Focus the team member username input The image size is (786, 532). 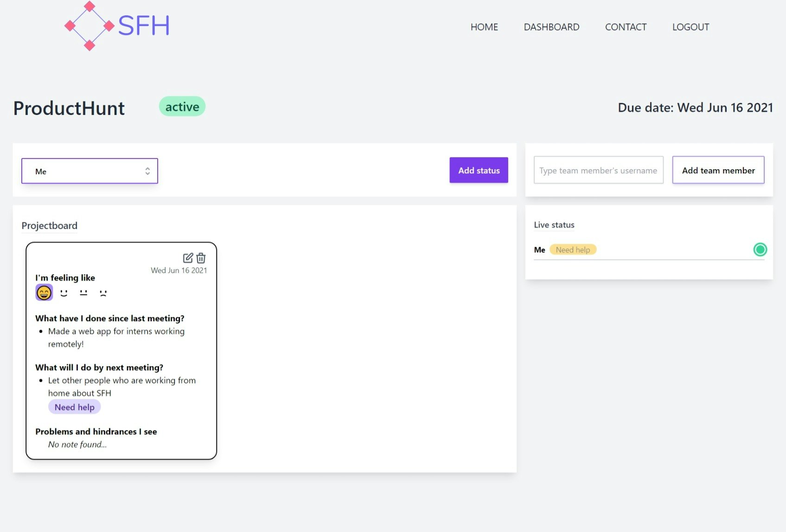tap(599, 170)
